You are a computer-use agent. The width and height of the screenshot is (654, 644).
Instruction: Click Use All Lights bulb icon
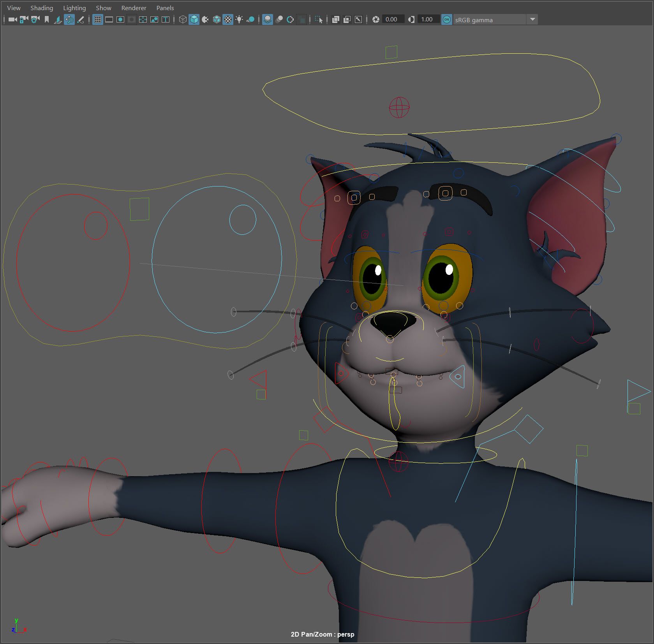239,19
